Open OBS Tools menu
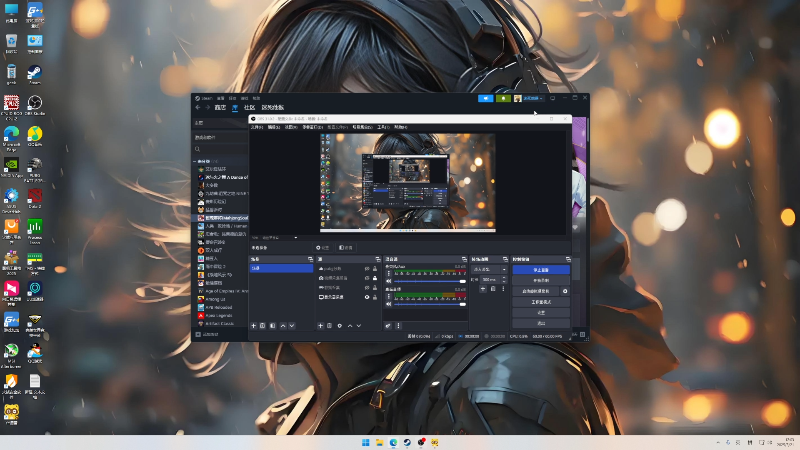 383,127
